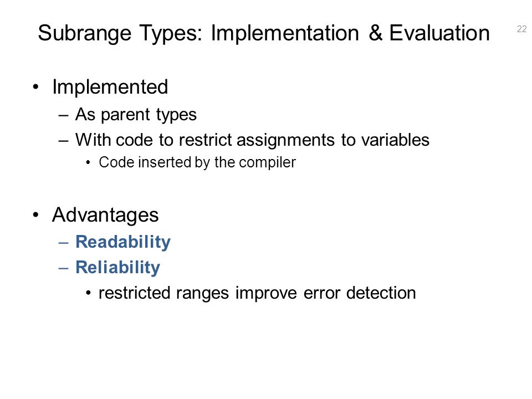This screenshot has height=399, width=532.
Task: Click the word 'Evaluation' in title
Action: (x=439, y=33)
